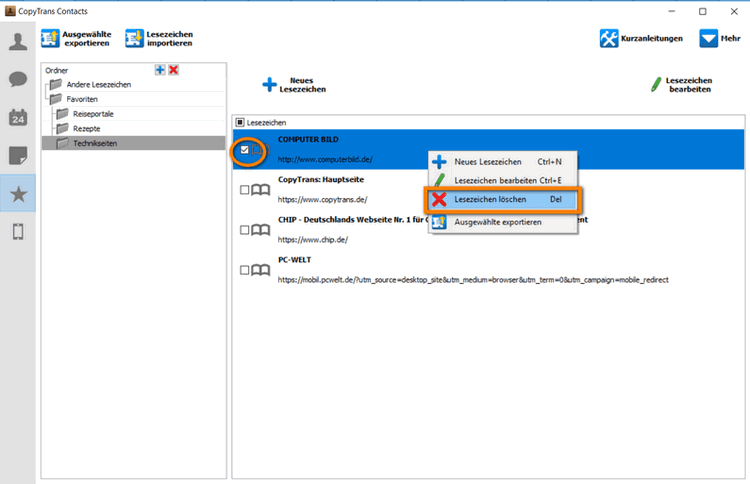Click the book icon of the PC-WELT bookmark
Screen dimensions: 750x484
(x=261, y=270)
